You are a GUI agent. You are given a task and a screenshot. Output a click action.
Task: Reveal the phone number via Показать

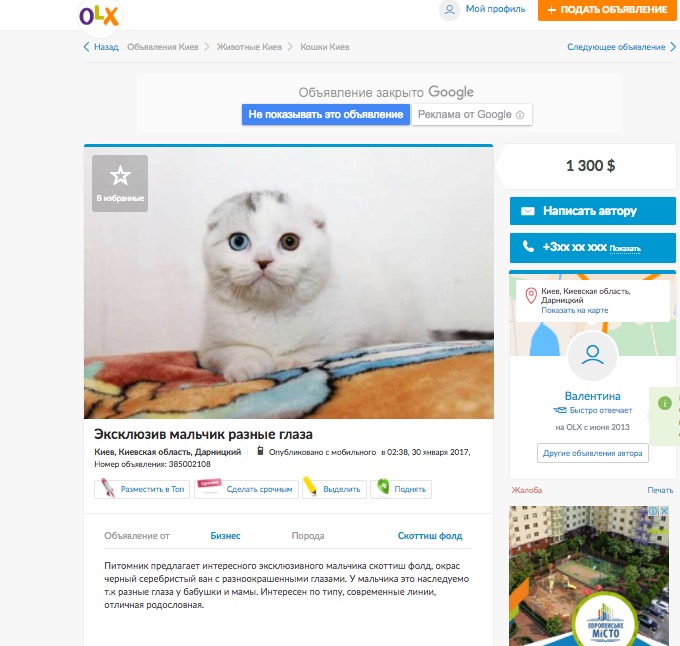click(625, 248)
